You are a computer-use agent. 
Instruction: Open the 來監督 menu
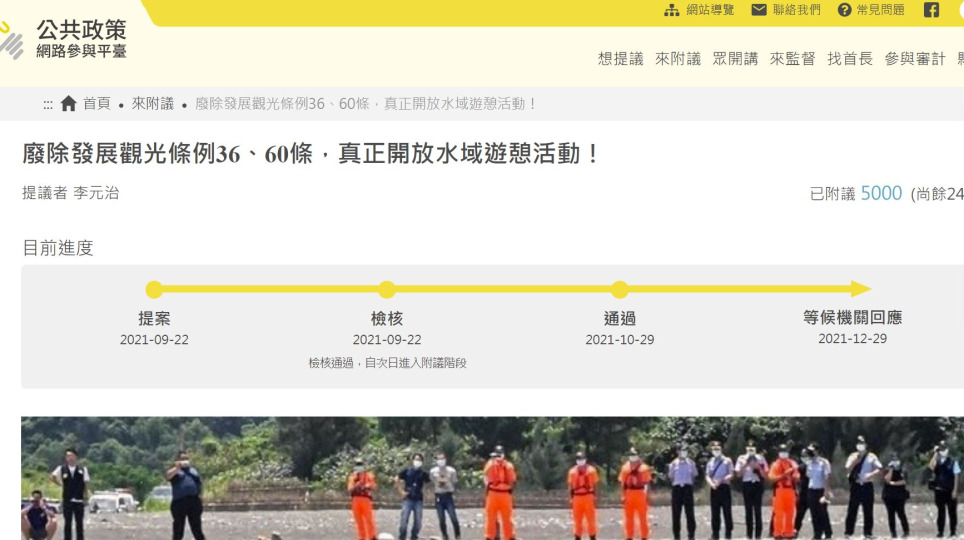coord(792,59)
